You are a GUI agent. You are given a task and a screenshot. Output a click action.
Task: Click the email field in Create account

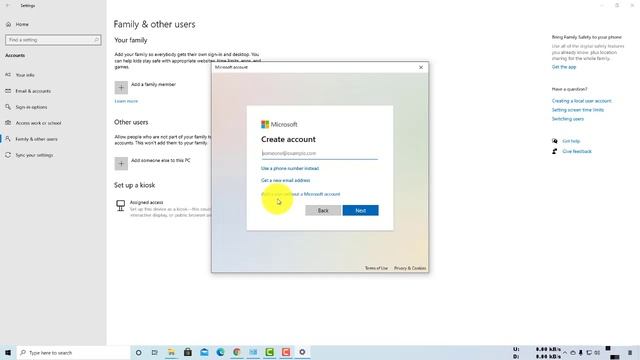(320, 153)
